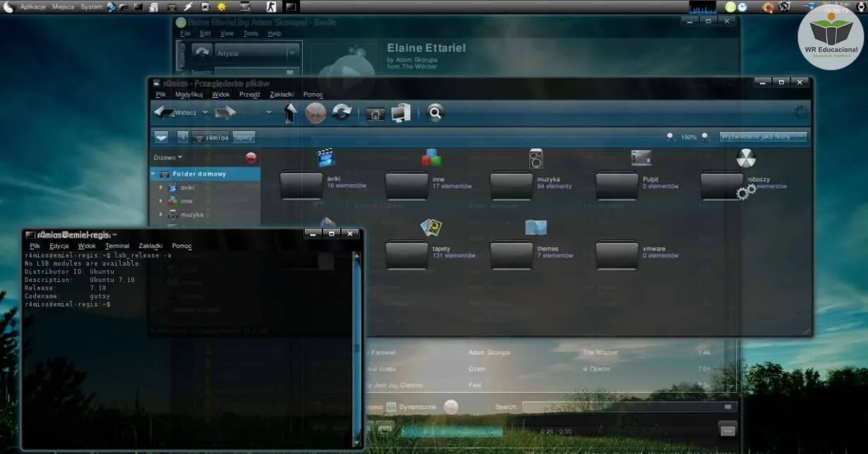Open Zakładki menu in file browser
Viewport: 868px width, 454px height.
tap(282, 94)
